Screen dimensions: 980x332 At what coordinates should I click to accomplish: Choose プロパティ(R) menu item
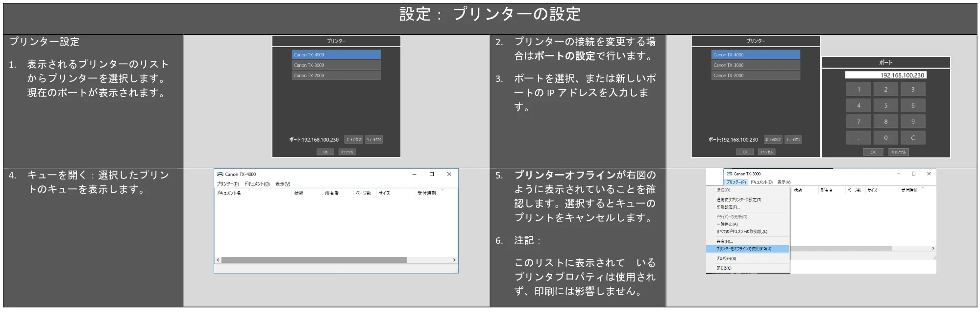[x=748, y=258]
